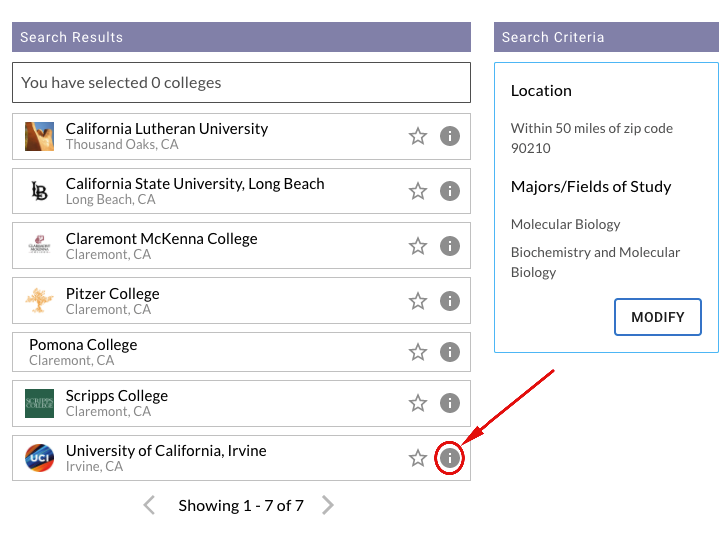Open info for University of California, Irvine
The height and width of the screenshot is (538, 728).
pos(449,458)
